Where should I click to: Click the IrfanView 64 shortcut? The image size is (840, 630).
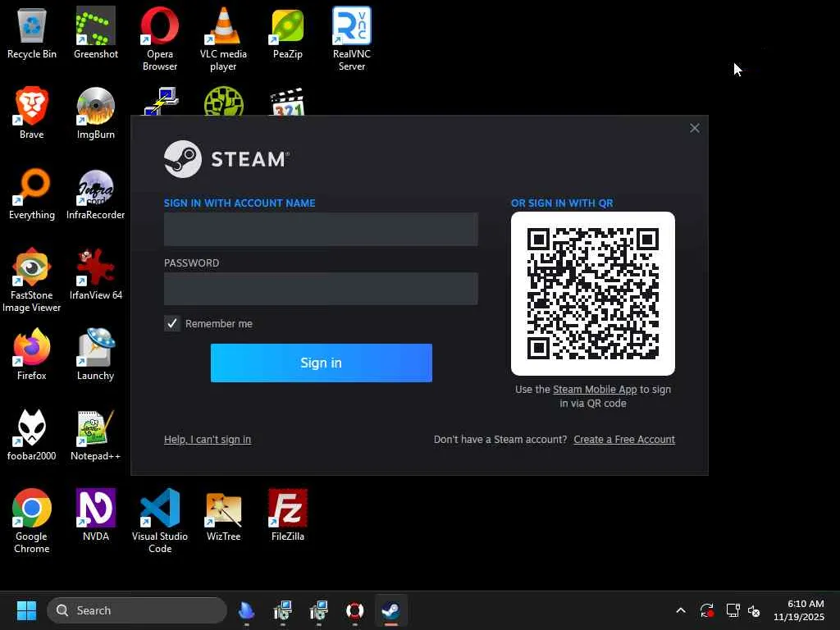(x=95, y=274)
